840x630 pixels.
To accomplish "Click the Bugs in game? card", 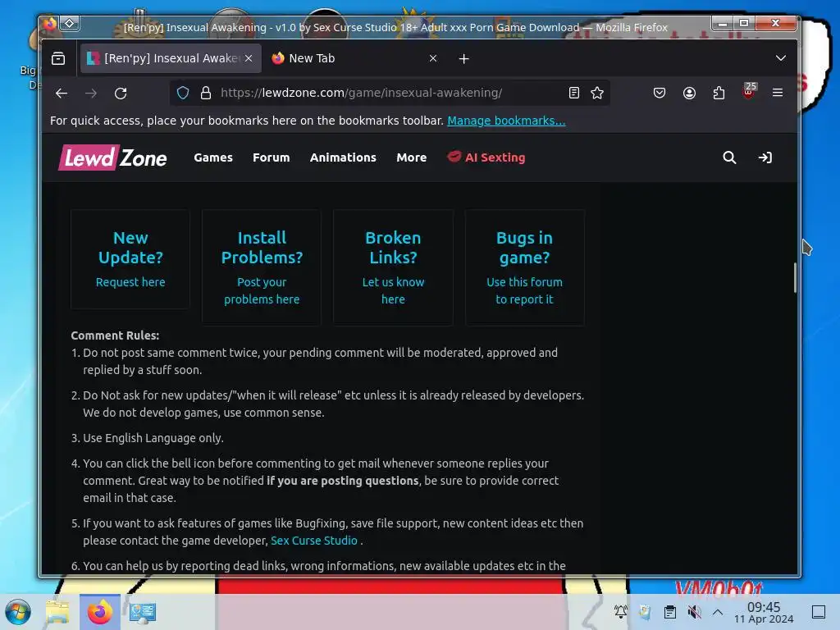I will pyautogui.click(x=524, y=267).
